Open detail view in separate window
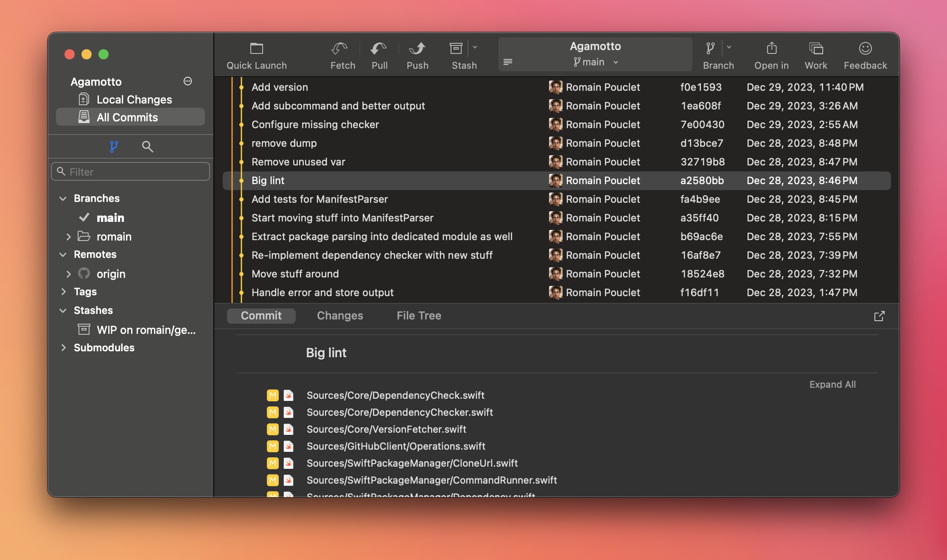The height and width of the screenshot is (560, 947). pos(879,316)
